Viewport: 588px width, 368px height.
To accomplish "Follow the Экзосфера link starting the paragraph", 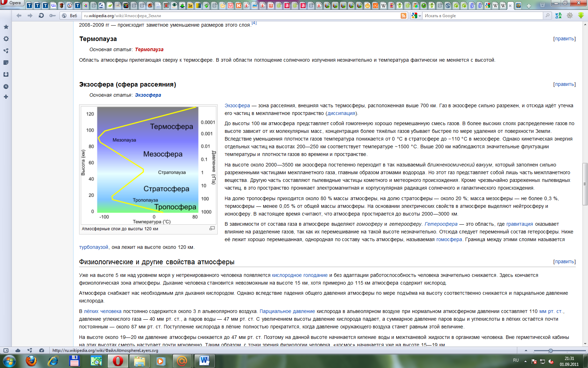I will click(x=237, y=105).
